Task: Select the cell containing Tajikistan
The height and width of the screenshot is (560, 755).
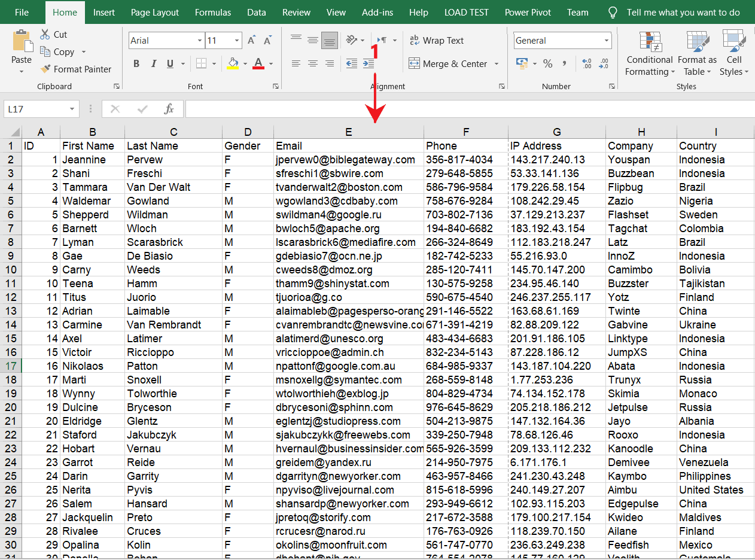Action: [716, 283]
